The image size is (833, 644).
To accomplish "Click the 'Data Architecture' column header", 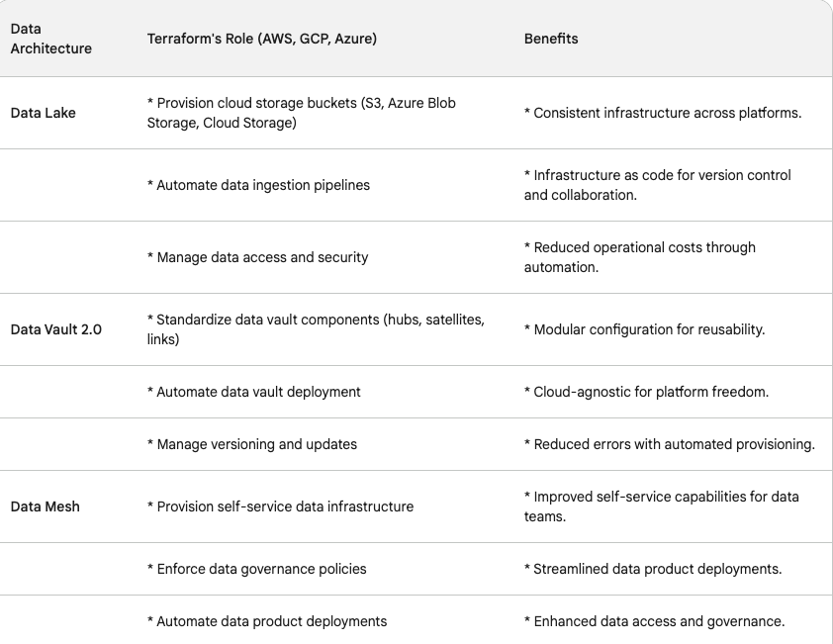I will [50, 39].
